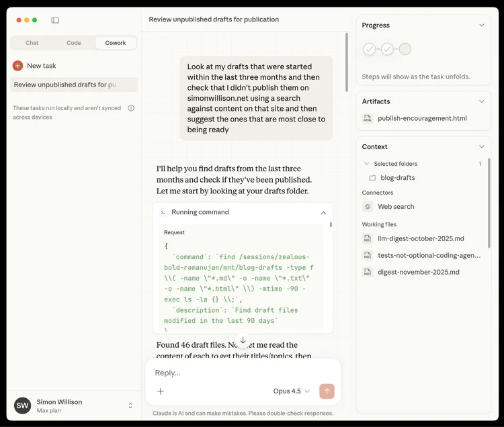Screen dimensions: 504x427
Task: Collapse the Running command block
Action: pyautogui.click(x=323, y=212)
